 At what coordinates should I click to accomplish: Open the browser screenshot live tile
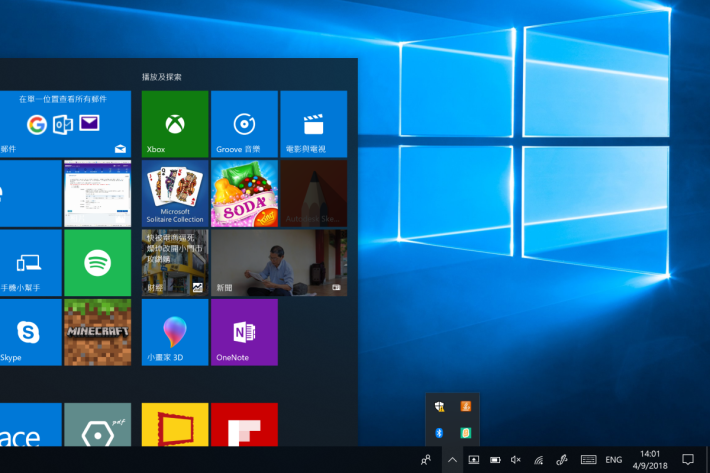click(97, 193)
